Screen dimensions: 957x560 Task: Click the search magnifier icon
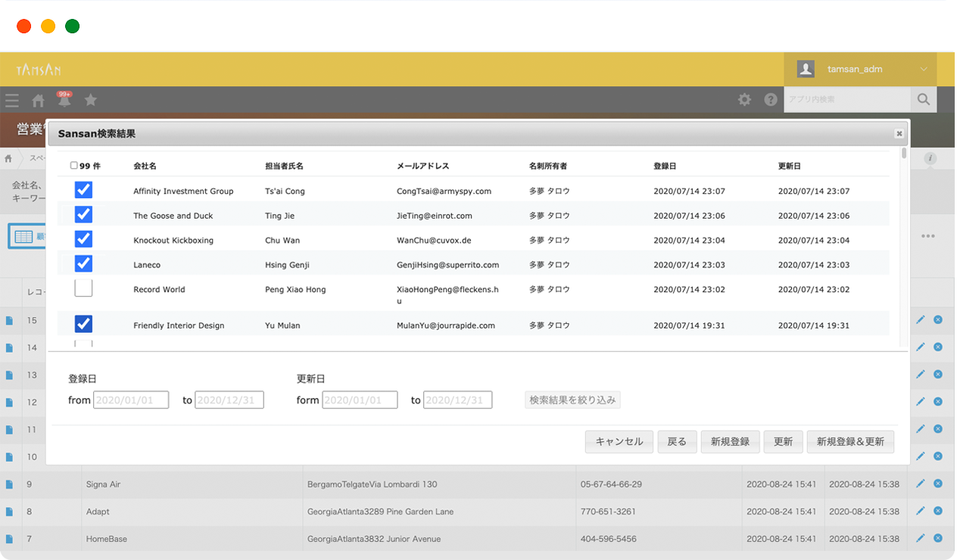click(x=923, y=99)
